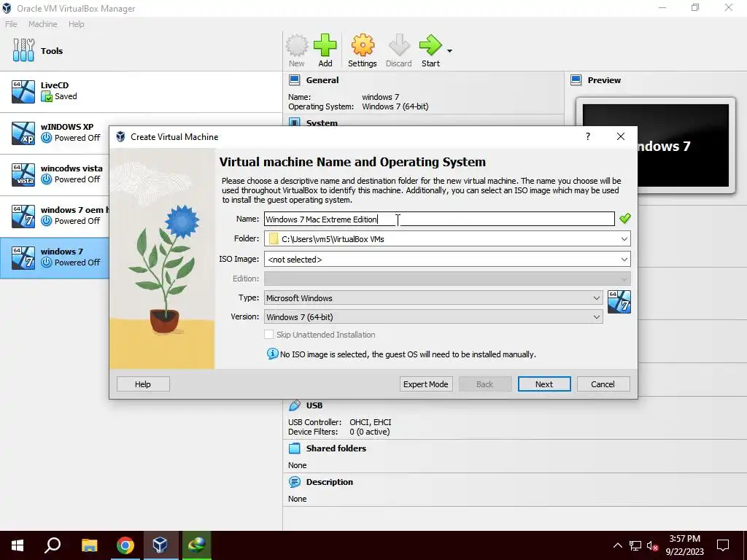The height and width of the screenshot is (560, 747).
Task: Click the windows 7 oem machine icon
Action: (x=23, y=216)
